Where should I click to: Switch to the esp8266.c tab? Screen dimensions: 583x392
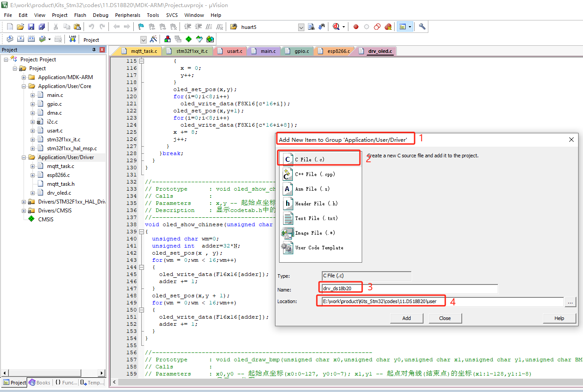click(335, 51)
